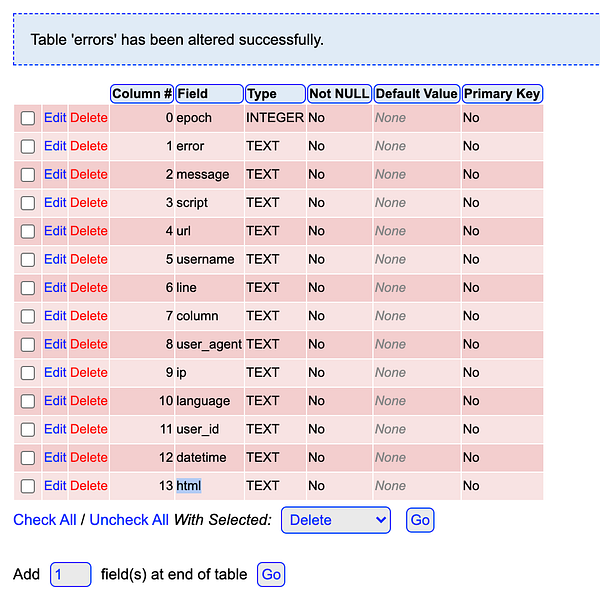Screen dimensions: 600x610
Task: Click the Primary Key column header
Action: click(501, 94)
